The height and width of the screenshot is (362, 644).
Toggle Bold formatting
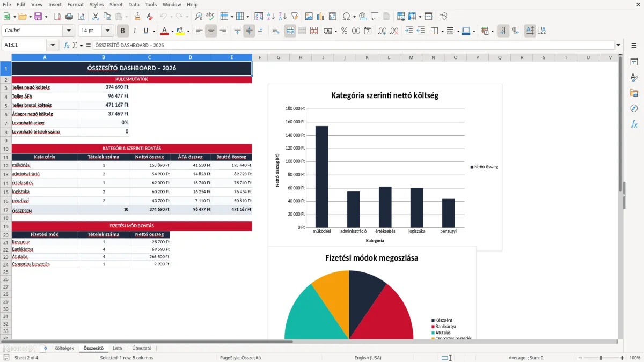(123, 31)
